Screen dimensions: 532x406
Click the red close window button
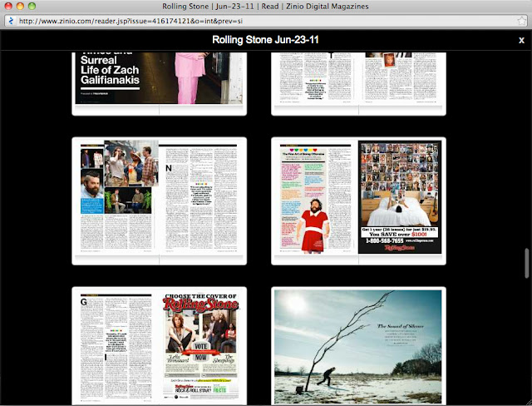click(8, 6)
